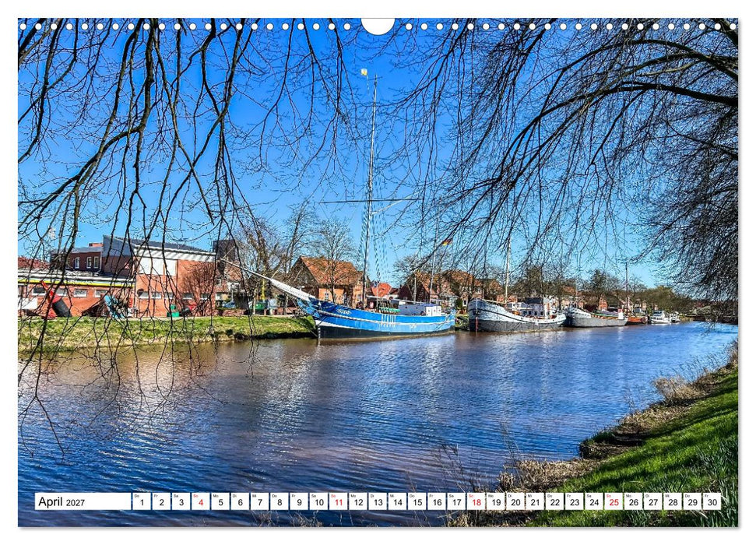
Task: Select day 5 in the calendar strip
Action: point(220,501)
